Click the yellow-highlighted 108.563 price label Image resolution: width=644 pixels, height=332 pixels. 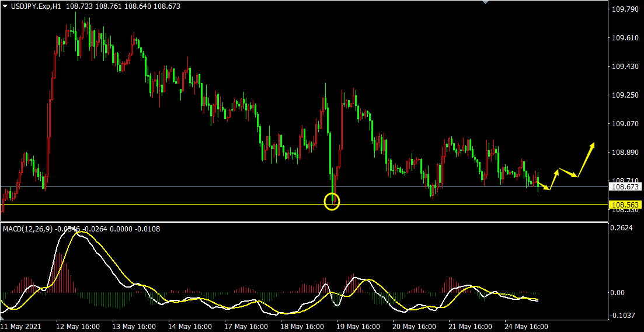point(625,205)
